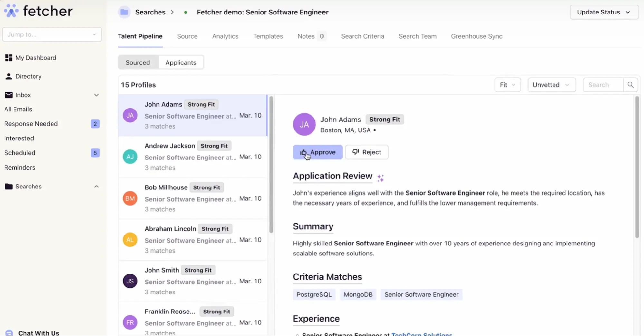Switch to the Analytics tab
Viewport: 644px width, 336px height.
click(225, 36)
